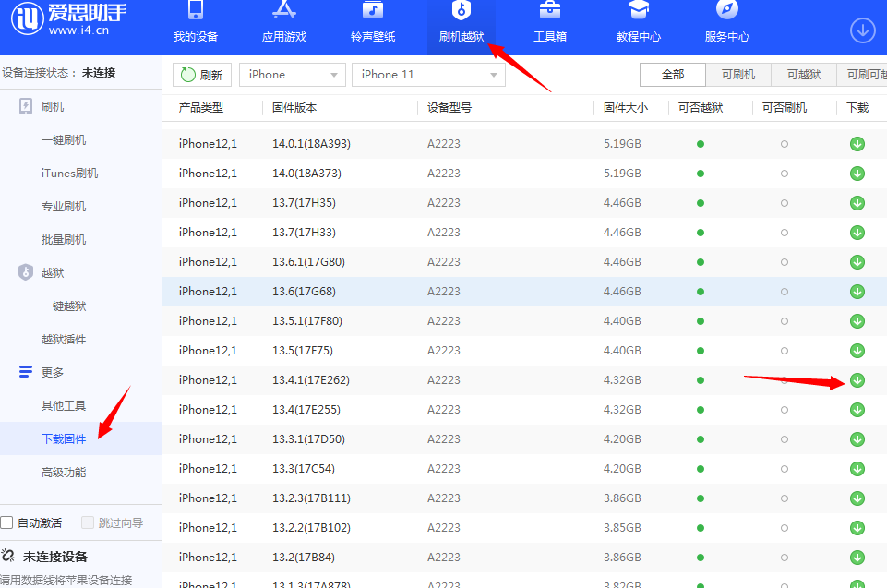Download firmware 13.4(17E255)
Screen dimensions: 887x588
coord(857,410)
